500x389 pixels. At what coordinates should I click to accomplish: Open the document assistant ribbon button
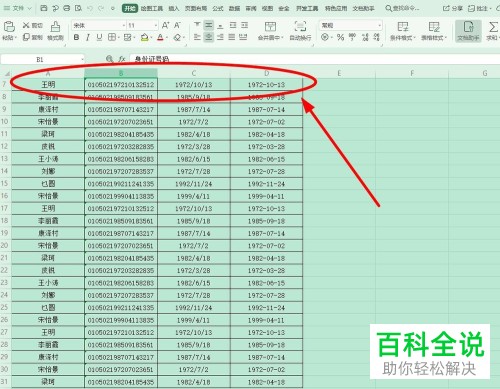468,31
